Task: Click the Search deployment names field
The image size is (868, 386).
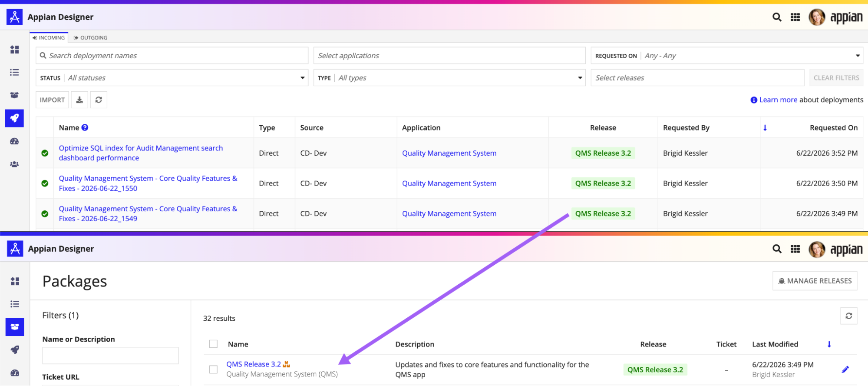Action: (172, 56)
